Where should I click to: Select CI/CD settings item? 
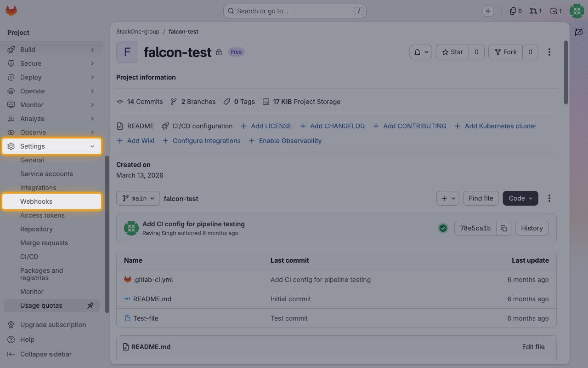51,257
